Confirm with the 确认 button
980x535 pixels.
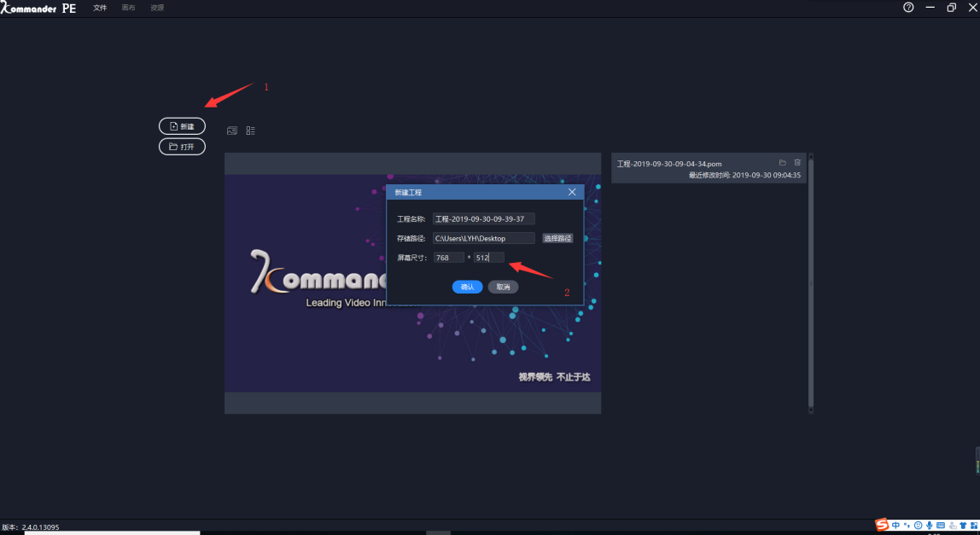click(467, 288)
